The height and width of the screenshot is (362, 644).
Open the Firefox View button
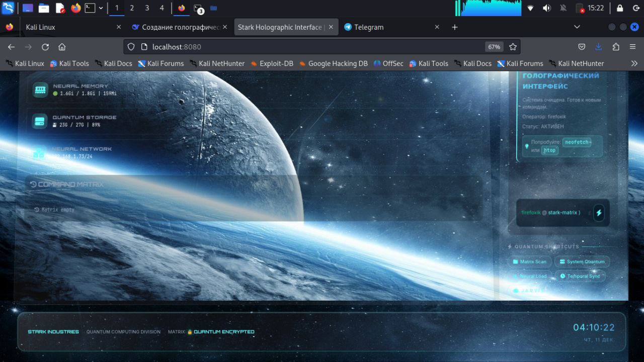9,27
